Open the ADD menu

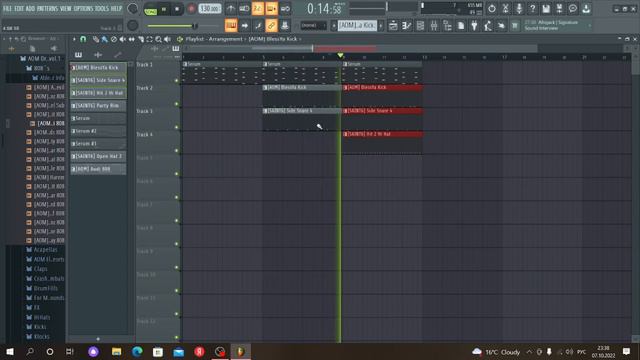tap(30, 8)
